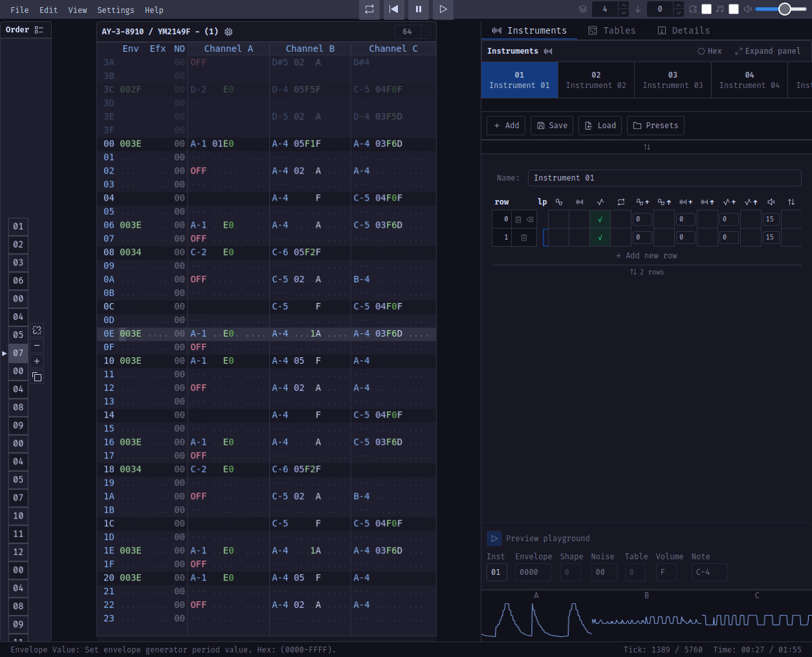Open the Presets button

click(655, 126)
